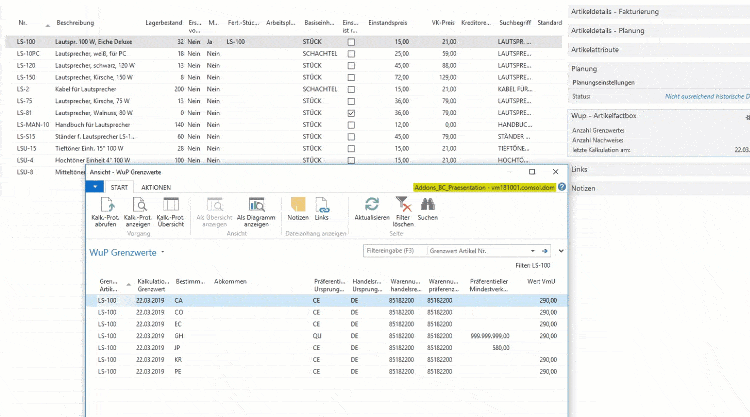Toggle checkbox in row LS-S15

click(x=351, y=137)
